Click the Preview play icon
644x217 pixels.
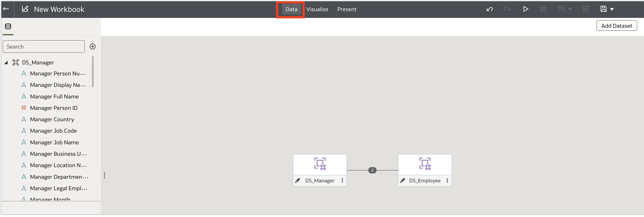tap(525, 9)
